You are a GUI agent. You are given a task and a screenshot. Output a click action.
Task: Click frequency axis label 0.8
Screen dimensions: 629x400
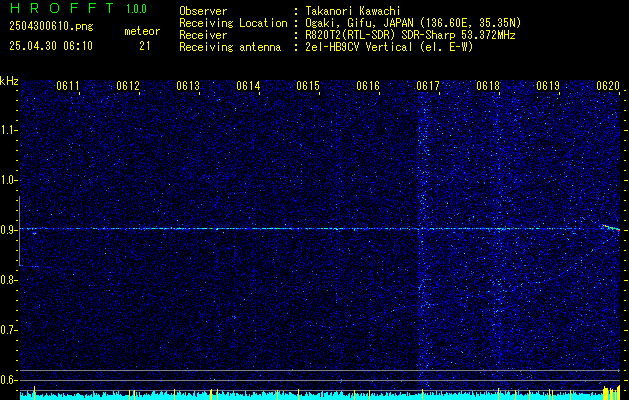8,280
